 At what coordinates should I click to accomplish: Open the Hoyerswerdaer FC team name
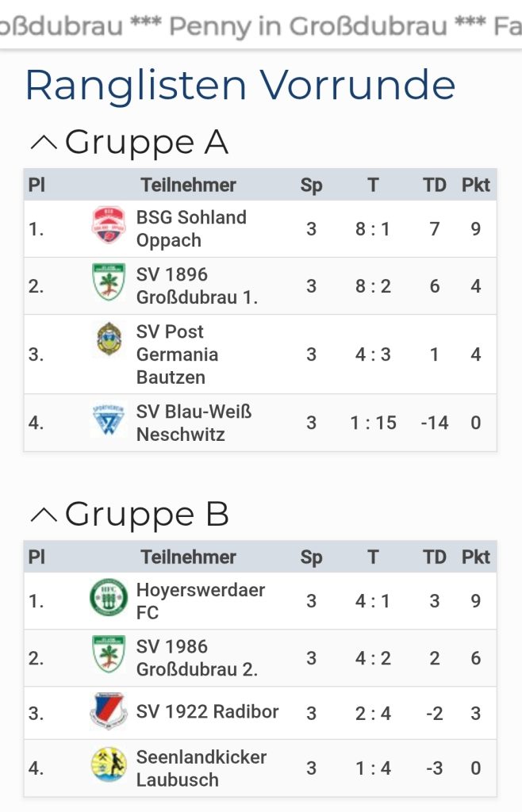coord(200,601)
